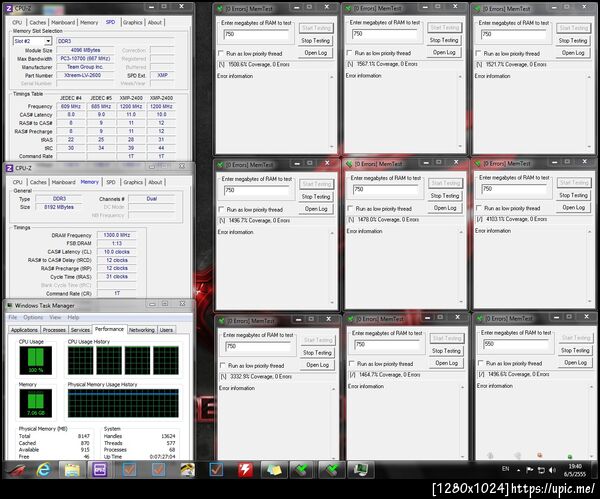Click the purple CPU-Z taskbar icon
Screen dimensions: 600x499
[x=99, y=470]
